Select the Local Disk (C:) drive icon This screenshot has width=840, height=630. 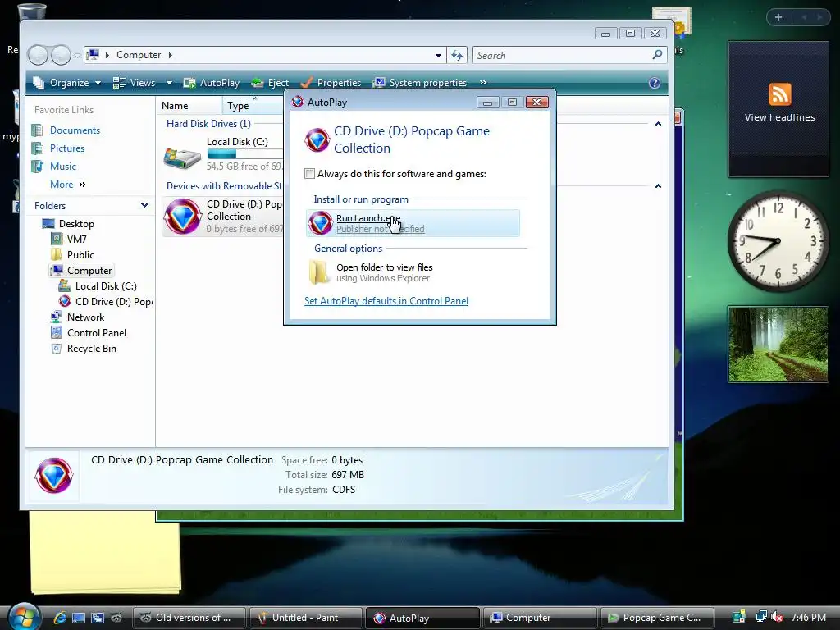[x=182, y=157]
